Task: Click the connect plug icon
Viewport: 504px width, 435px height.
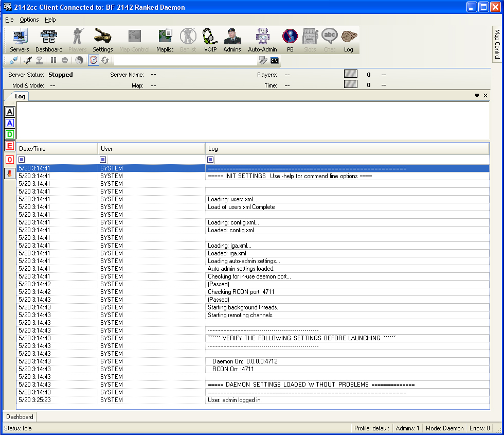Action: pos(14,60)
